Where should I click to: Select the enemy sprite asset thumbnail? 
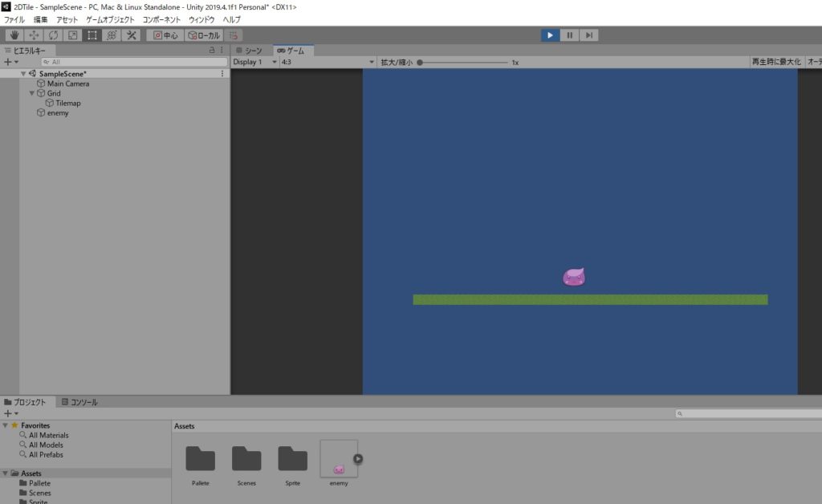[x=339, y=459]
